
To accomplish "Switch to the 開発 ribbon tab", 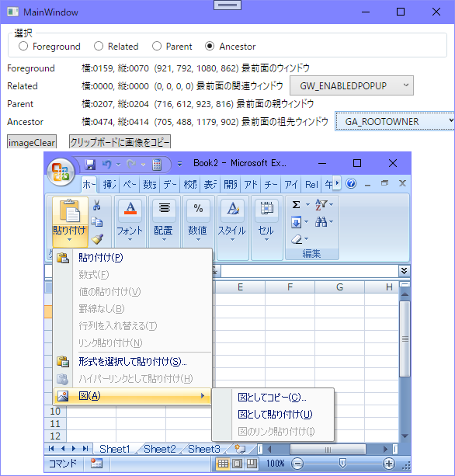I will point(230,184).
